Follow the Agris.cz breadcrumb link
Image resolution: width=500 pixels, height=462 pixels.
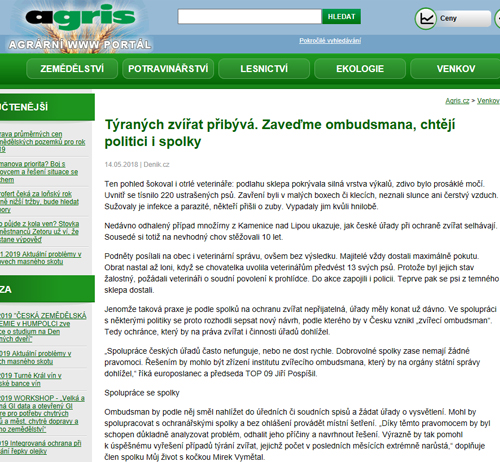click(x=457, y=101)
